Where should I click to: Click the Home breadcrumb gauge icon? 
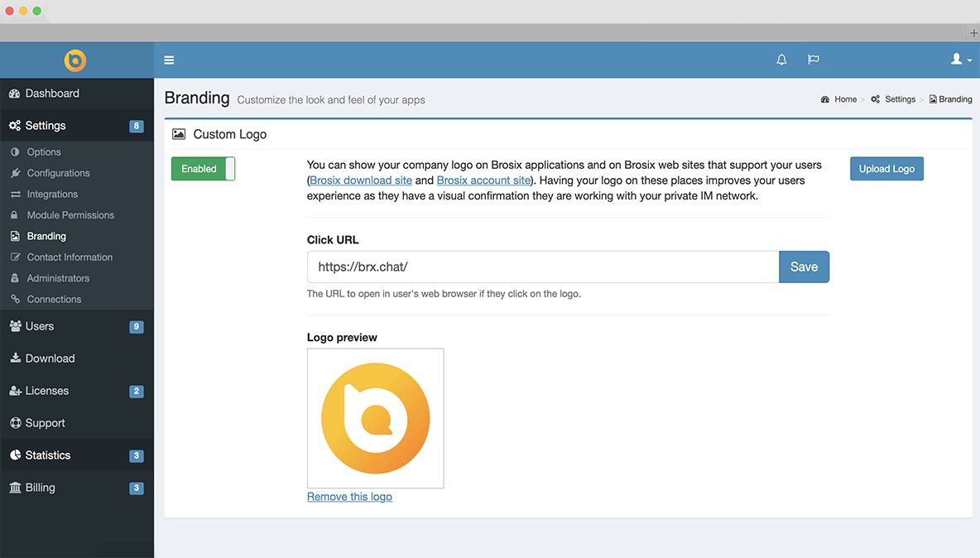825,99
